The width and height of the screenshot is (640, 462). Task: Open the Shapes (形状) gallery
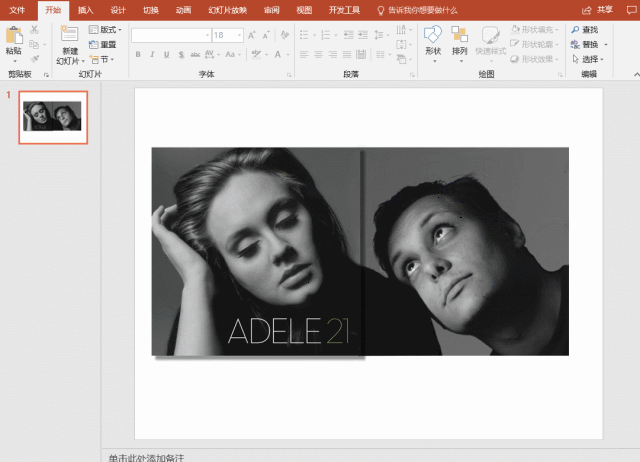tap(432, 37)
